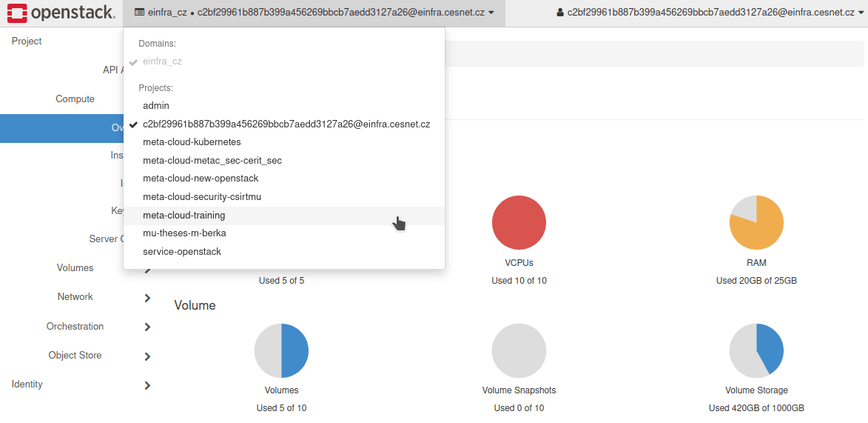Select service-openstack project
The width and height of the screenshot is (868, 423).
182,252
